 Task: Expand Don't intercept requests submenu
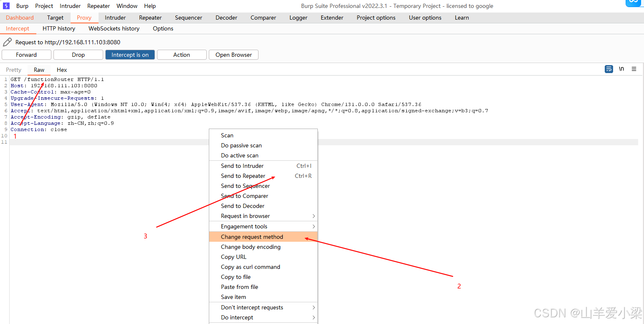[263, 307]
